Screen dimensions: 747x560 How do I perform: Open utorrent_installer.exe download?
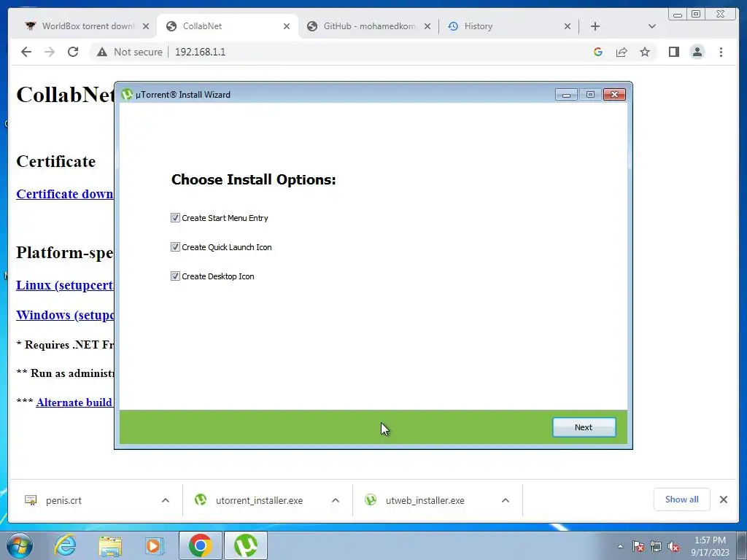(x=259, y=500)
